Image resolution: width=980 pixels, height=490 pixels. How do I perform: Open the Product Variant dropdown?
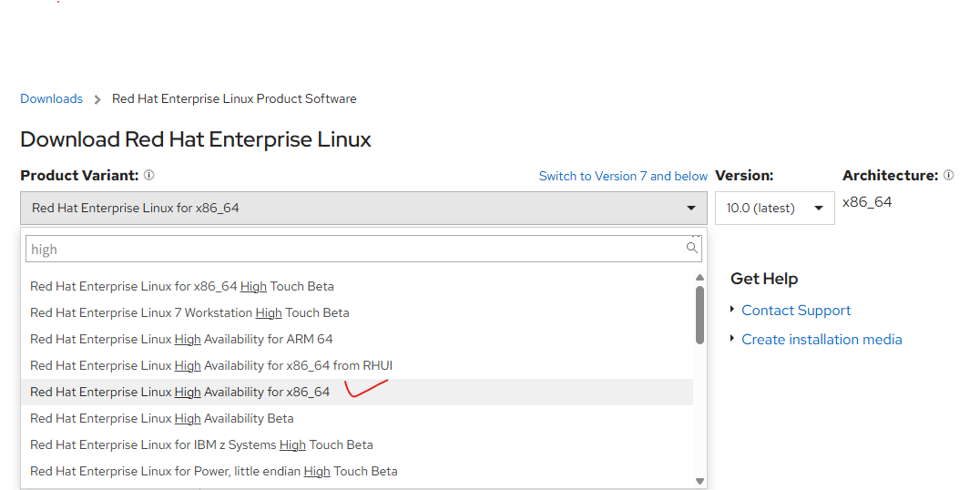point(363,209)
